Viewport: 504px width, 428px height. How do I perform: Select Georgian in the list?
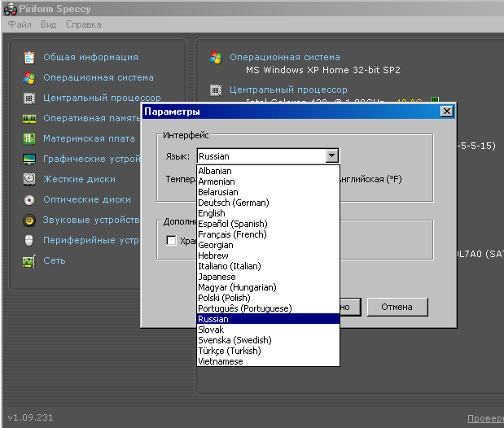(268, 245)
